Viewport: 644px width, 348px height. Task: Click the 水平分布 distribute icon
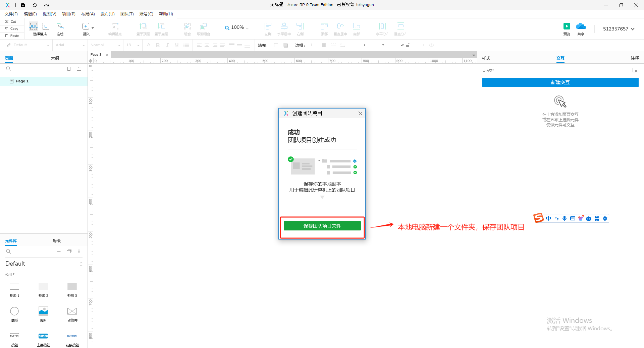tap(382, 28)
